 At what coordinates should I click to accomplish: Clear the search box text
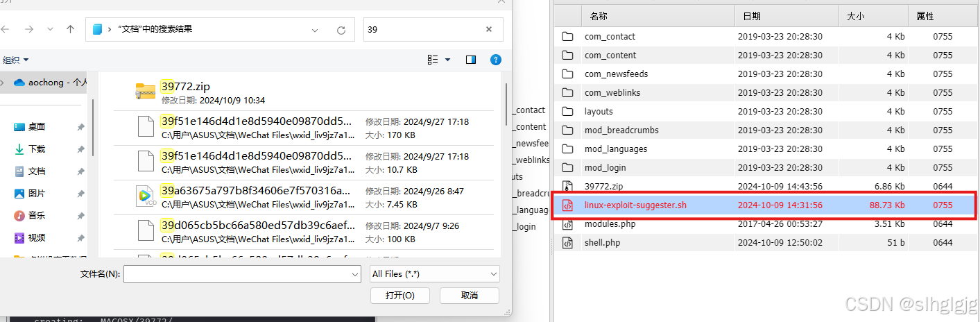point(489,30)
